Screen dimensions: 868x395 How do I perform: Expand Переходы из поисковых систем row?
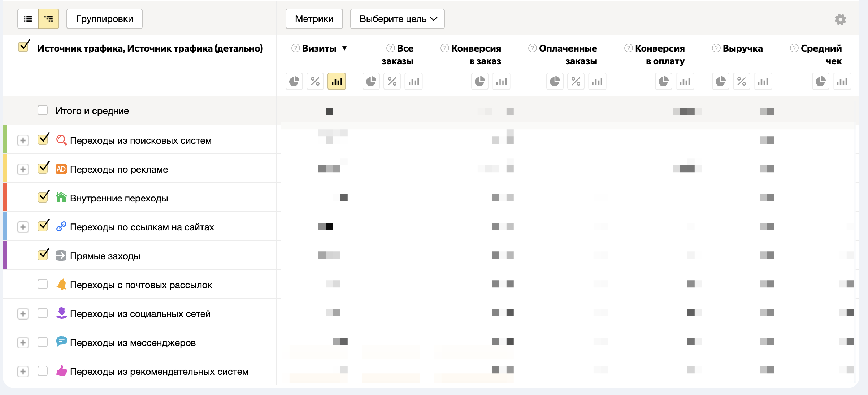coord(23,140)
